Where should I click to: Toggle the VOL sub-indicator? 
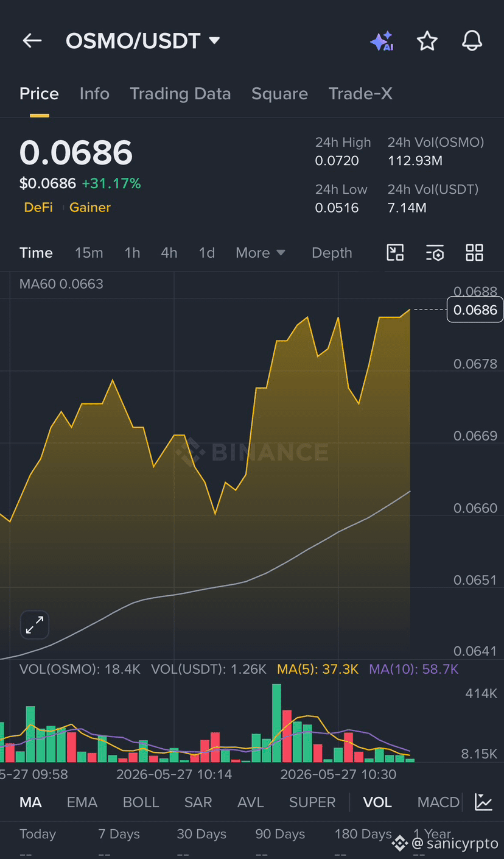point(377,802)
